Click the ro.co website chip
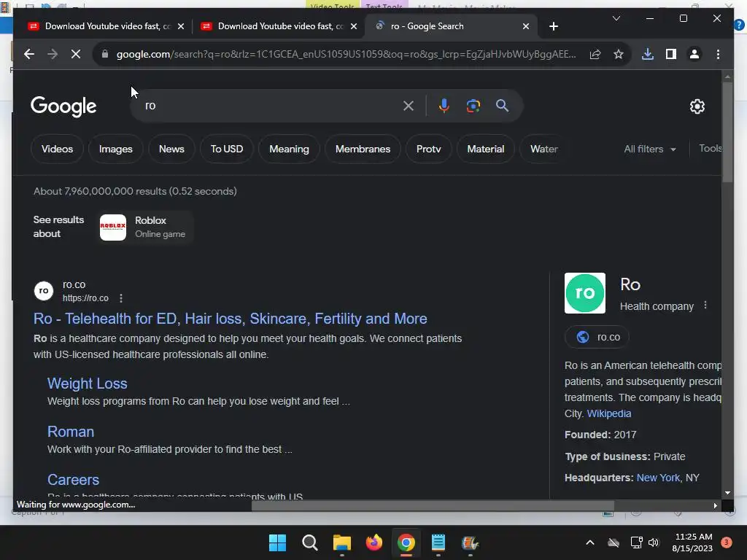Viewport: 747px width, 560px height. [x=597, y=337]
